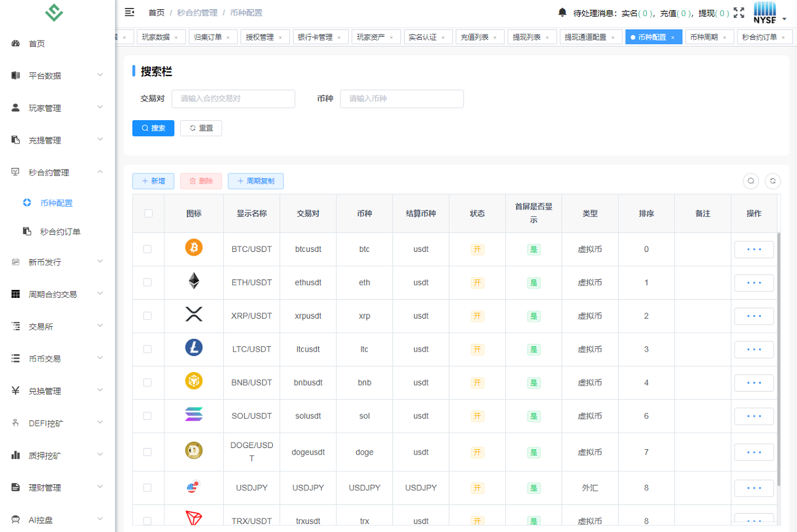Expand the 玩家管理 sidebar menu
The height and width of the screenshot is (532, 797).
click(57, 108)
